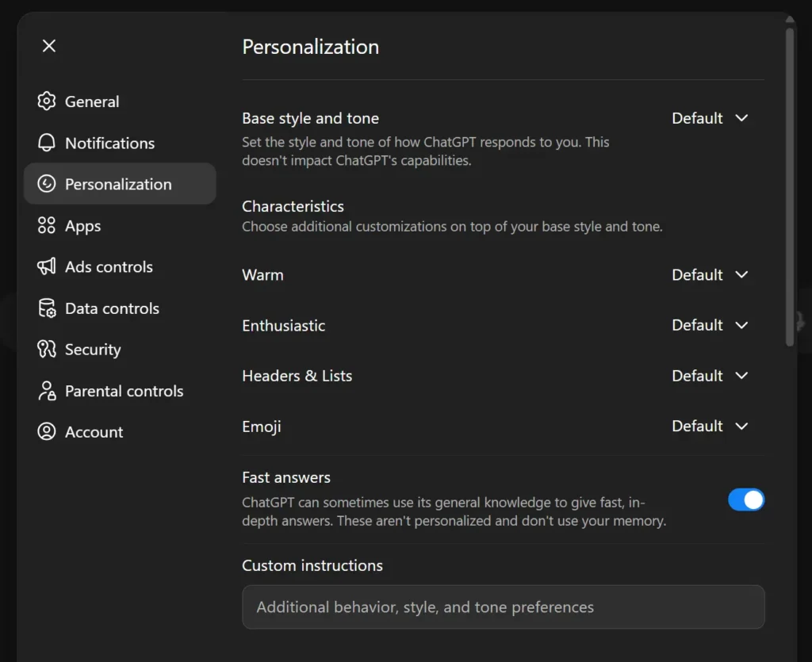
Task: Click the 'ChatGPT can sometimes use' description
Action: tap(454, 511)
